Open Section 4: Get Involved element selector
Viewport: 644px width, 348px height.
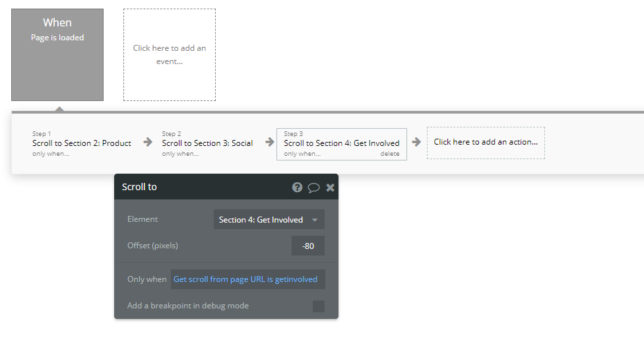[x=269, y=219]
